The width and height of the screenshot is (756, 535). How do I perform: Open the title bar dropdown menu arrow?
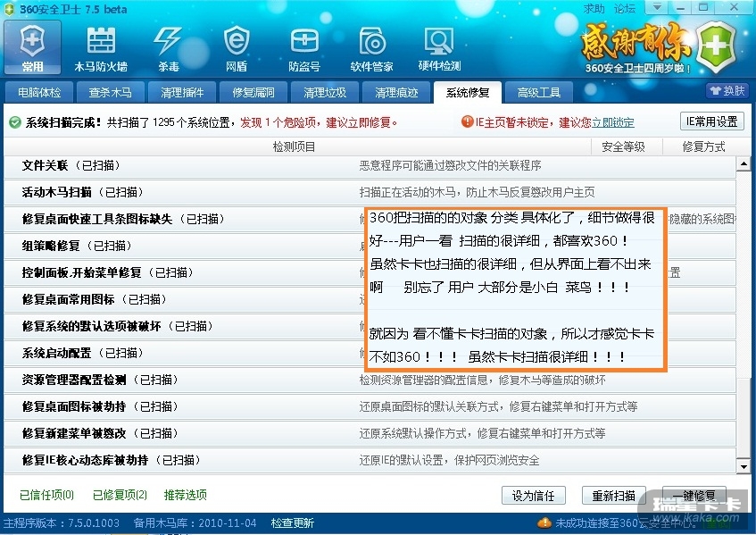pos(657,7)
